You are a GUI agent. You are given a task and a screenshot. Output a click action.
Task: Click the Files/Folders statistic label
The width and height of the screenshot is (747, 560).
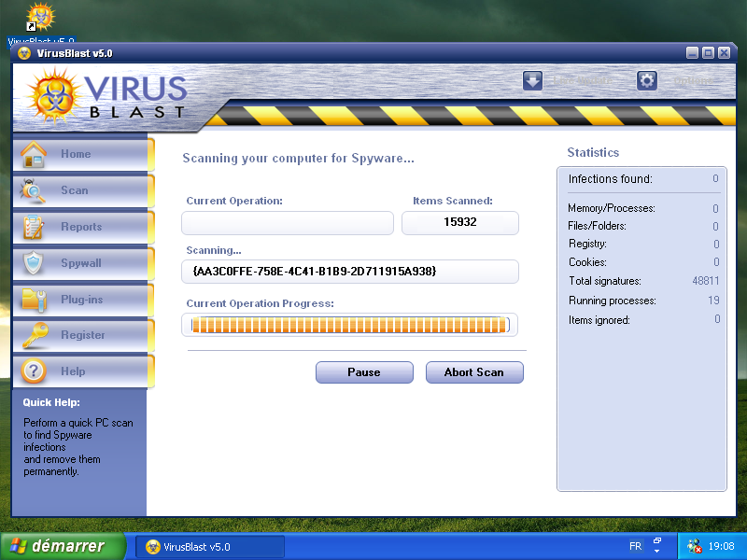597,226
